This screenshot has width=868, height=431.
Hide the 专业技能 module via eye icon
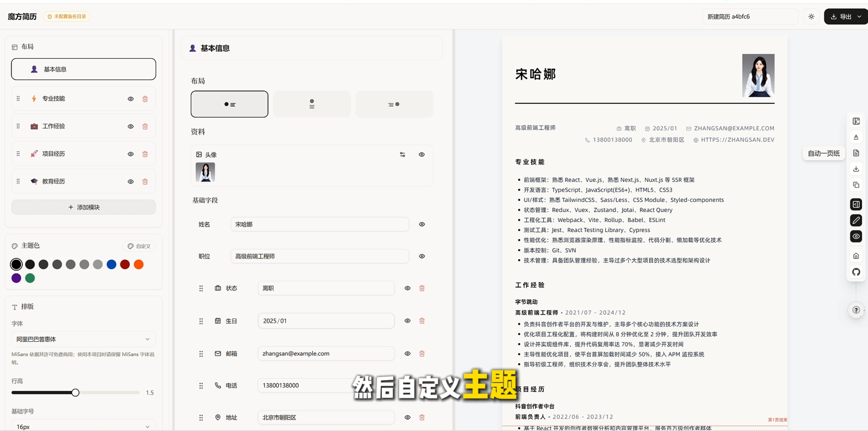click(130, 99)
